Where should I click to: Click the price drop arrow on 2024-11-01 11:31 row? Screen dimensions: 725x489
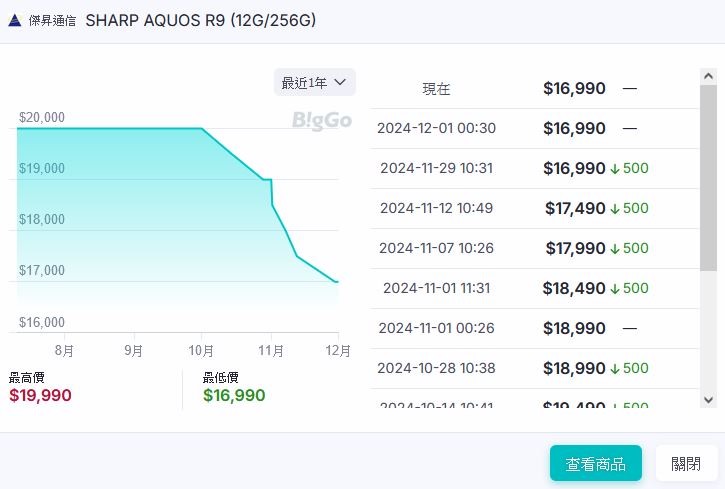point(615,288)
